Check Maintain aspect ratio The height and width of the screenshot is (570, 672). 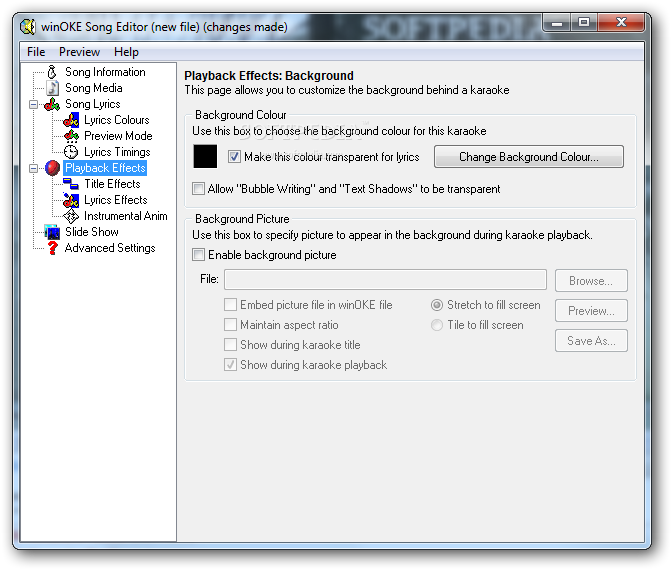click(x=230, y=325)
